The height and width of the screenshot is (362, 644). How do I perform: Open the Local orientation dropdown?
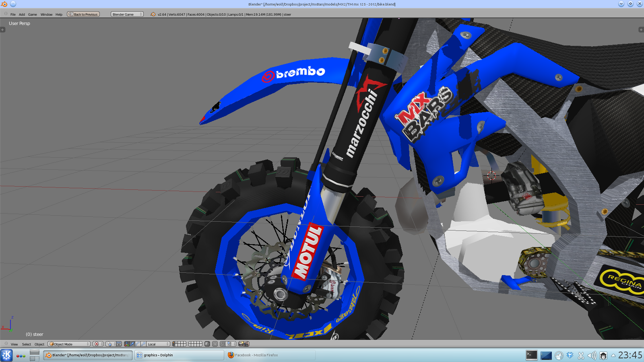(x=158, y=344)
